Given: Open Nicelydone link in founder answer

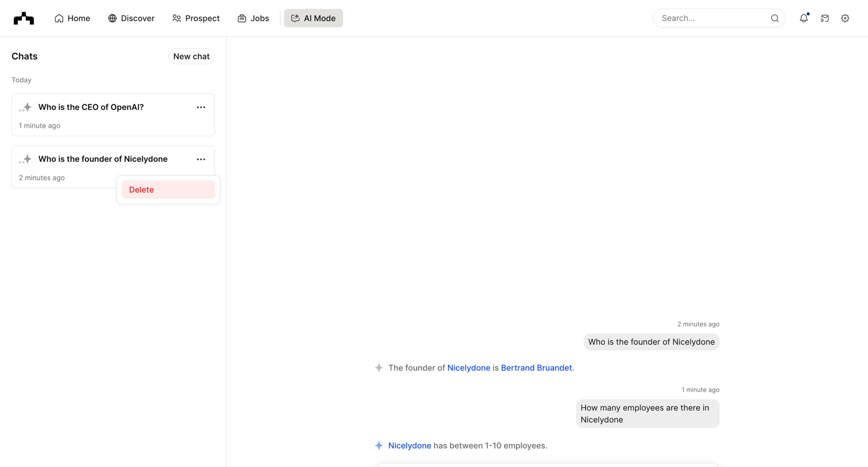Looking at the screenshot, I should [468, 368].
